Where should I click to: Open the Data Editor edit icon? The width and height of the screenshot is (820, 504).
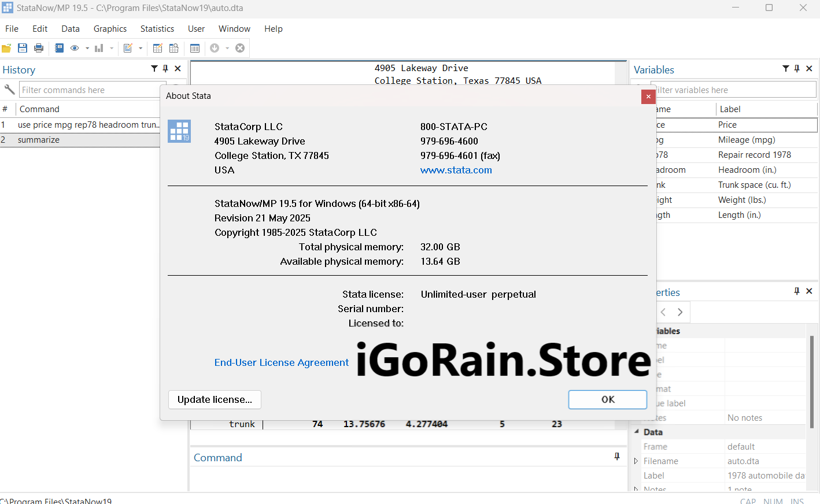157,48
